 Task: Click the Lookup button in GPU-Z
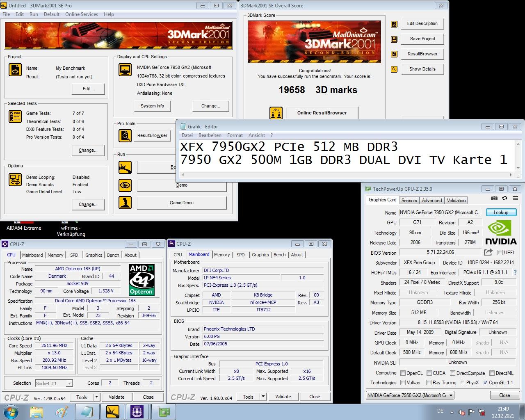point(501,212)
